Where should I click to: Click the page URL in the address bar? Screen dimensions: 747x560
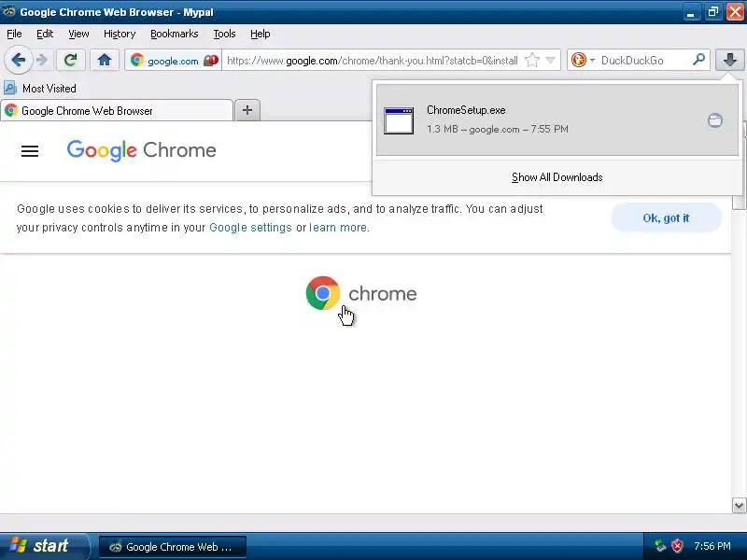tap(372, 61)
